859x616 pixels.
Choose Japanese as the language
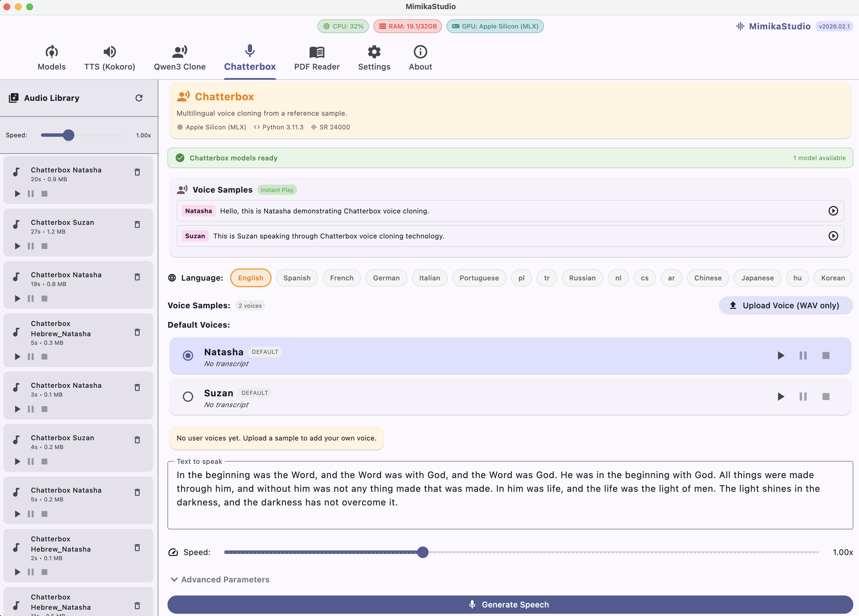click(x=757, y=278)
